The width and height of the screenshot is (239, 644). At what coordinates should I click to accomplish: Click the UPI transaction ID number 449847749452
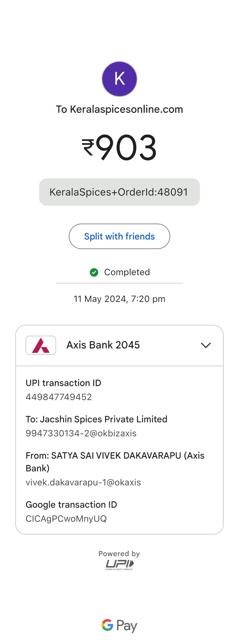coord(59,397)
